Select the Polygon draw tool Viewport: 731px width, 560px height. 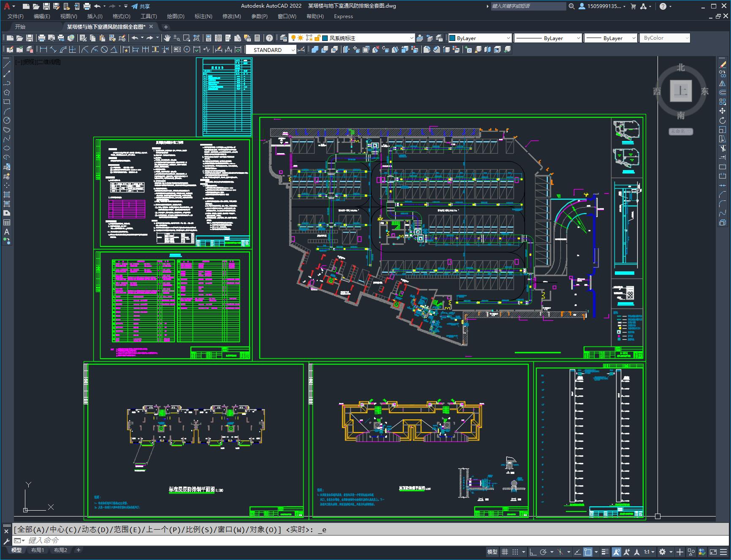point(7,92)
